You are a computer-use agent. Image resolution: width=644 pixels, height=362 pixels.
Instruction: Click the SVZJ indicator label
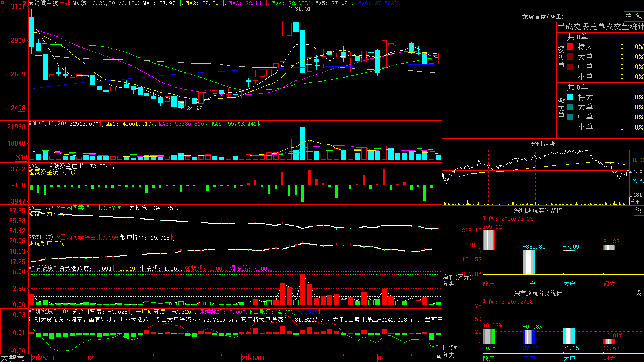35,166
